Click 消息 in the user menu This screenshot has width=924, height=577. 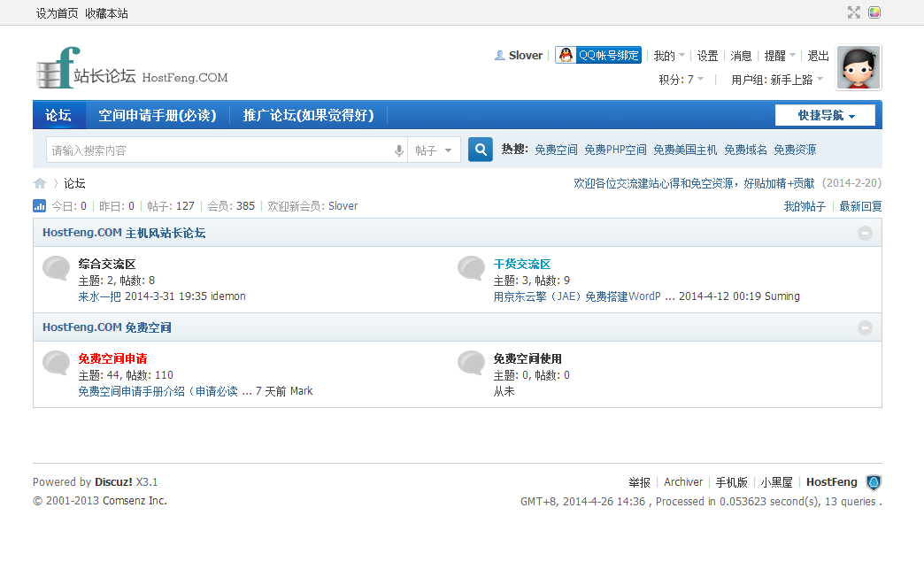(x=741, y=56)
